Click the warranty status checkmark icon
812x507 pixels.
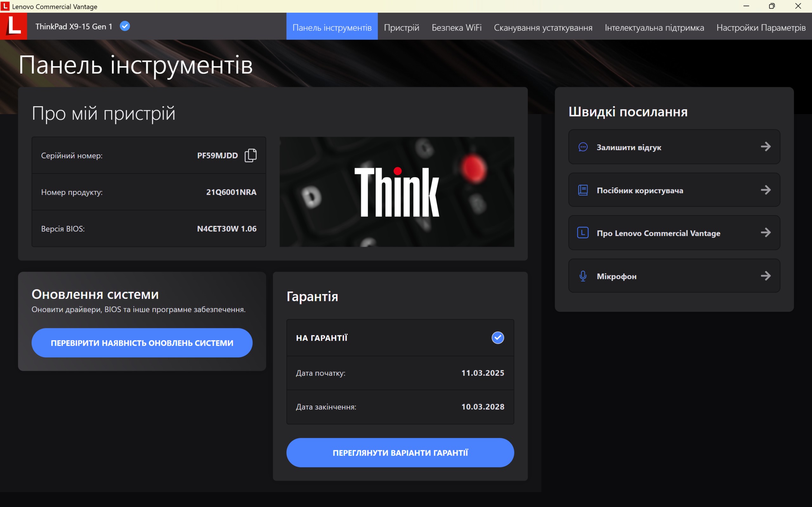pos(498,338)
